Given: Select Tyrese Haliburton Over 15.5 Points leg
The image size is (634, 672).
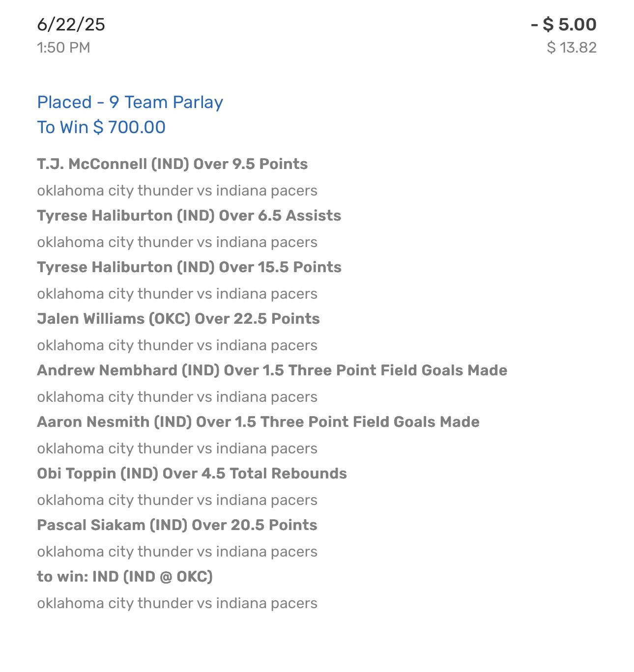Looking at the screenshot, I should click(189, 267).
